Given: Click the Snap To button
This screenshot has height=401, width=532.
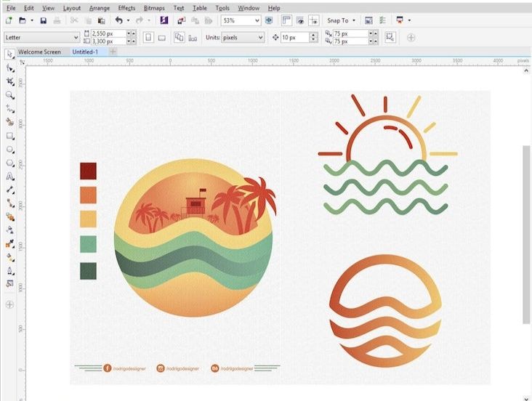Looking at the screenshot, I should point(340,21).
